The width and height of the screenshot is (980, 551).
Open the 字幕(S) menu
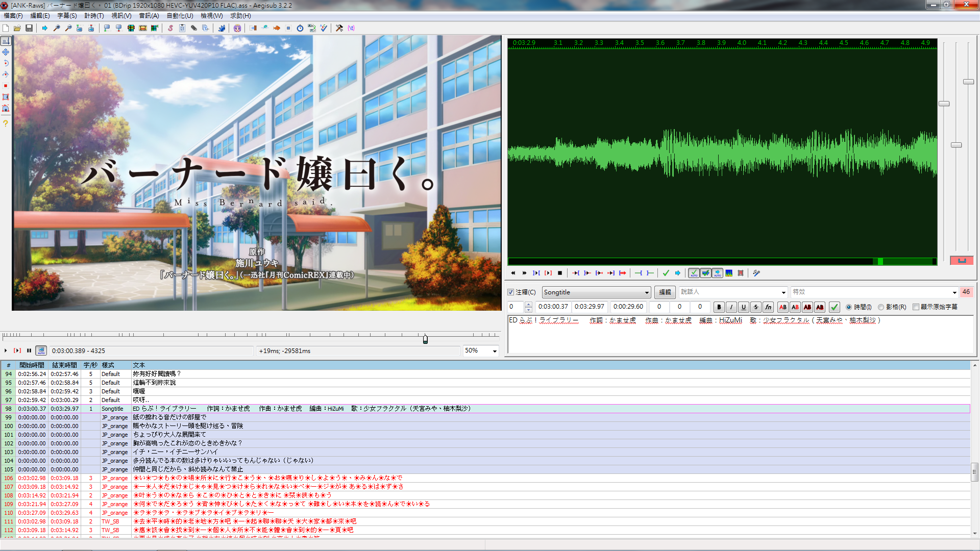pos(67,16)
